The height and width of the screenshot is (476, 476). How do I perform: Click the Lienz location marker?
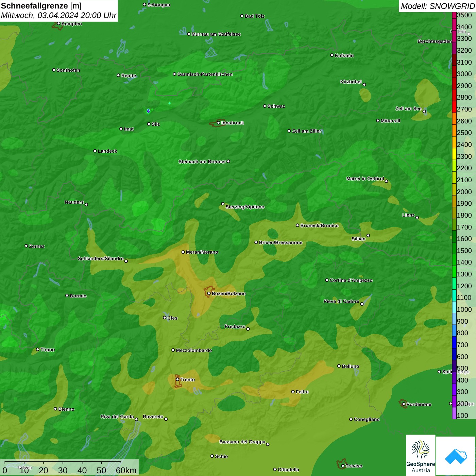point(417,218)
